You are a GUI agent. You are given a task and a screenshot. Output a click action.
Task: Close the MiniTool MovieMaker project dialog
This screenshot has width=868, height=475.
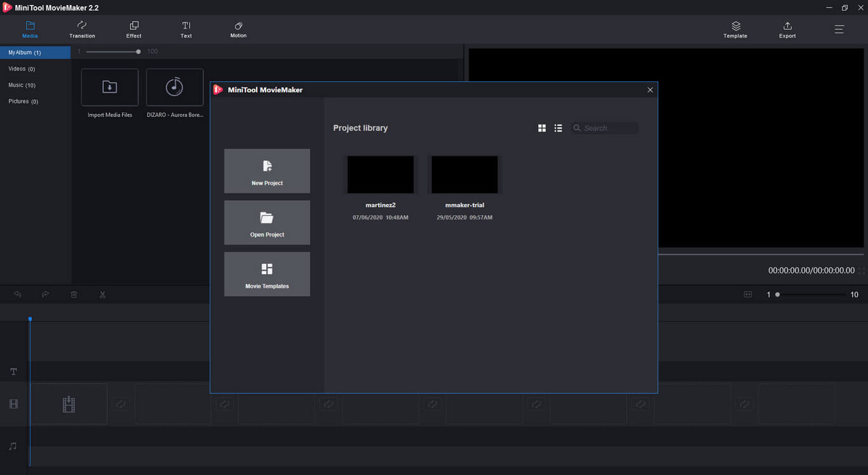point(650,90)
